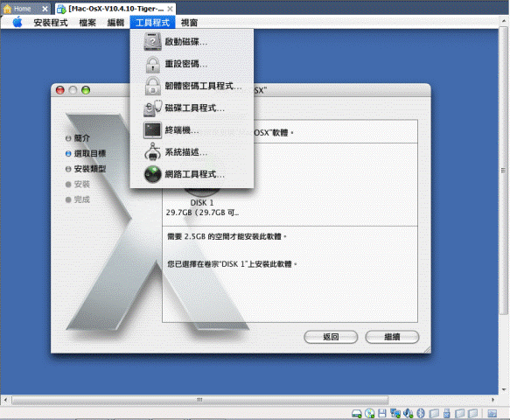Open the 檔案 menu
The image size is (510, 420).
click(87, 23)
